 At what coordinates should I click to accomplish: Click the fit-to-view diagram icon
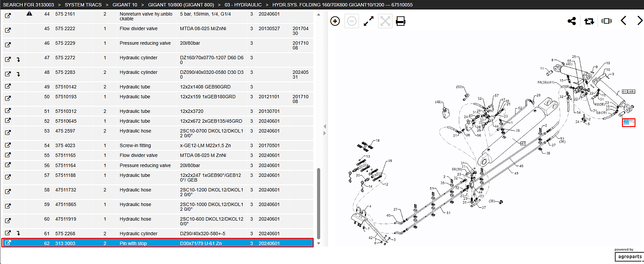point(385,21)
